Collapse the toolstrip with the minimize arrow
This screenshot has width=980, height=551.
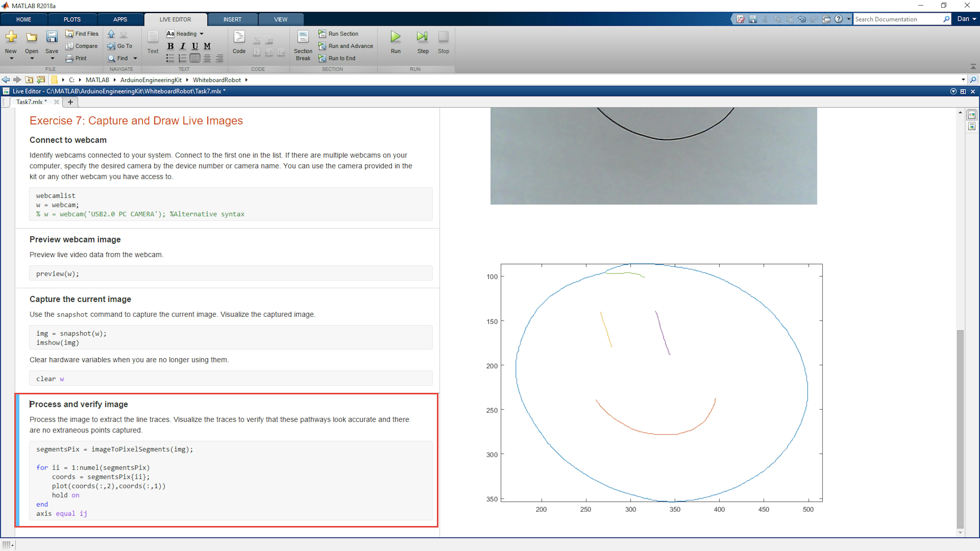pyautogui.click(x=973, y=67)
